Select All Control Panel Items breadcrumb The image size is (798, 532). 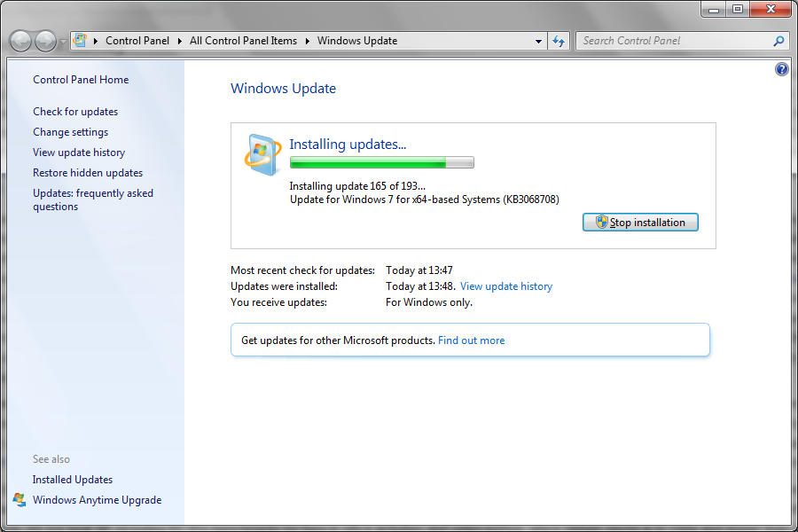click(243, 41)
